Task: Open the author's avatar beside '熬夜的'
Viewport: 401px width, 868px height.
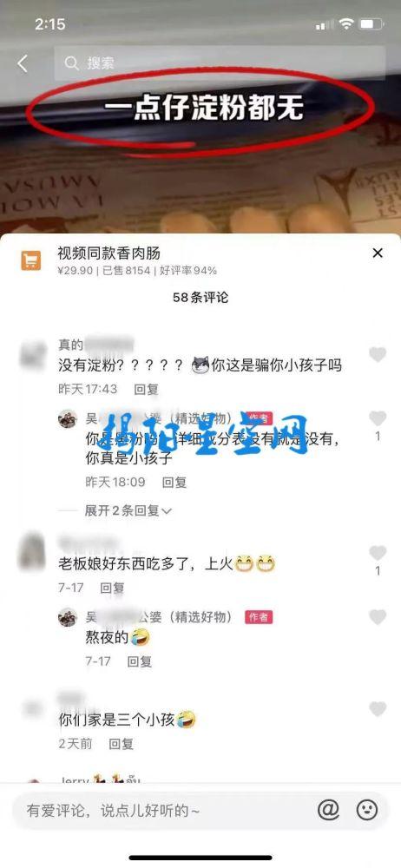Action: [68, 617]
